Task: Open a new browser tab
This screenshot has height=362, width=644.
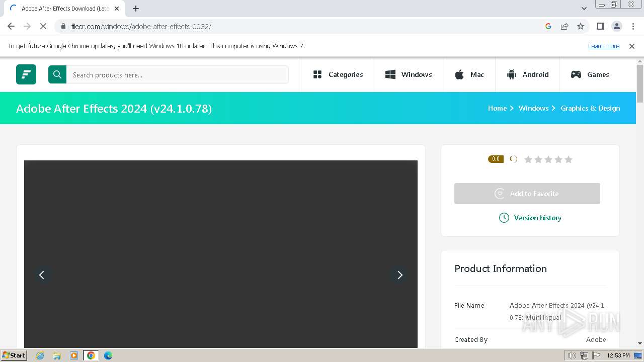Action: [136, 9]
